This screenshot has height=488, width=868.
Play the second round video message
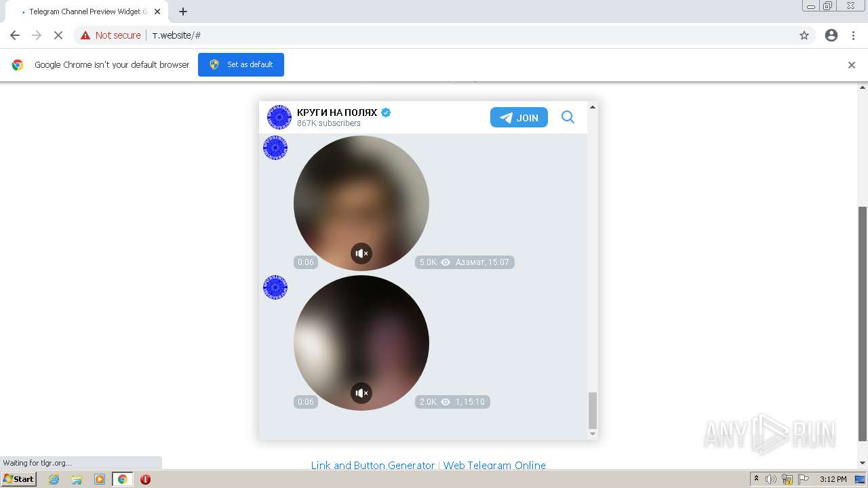tap(361, 342)
